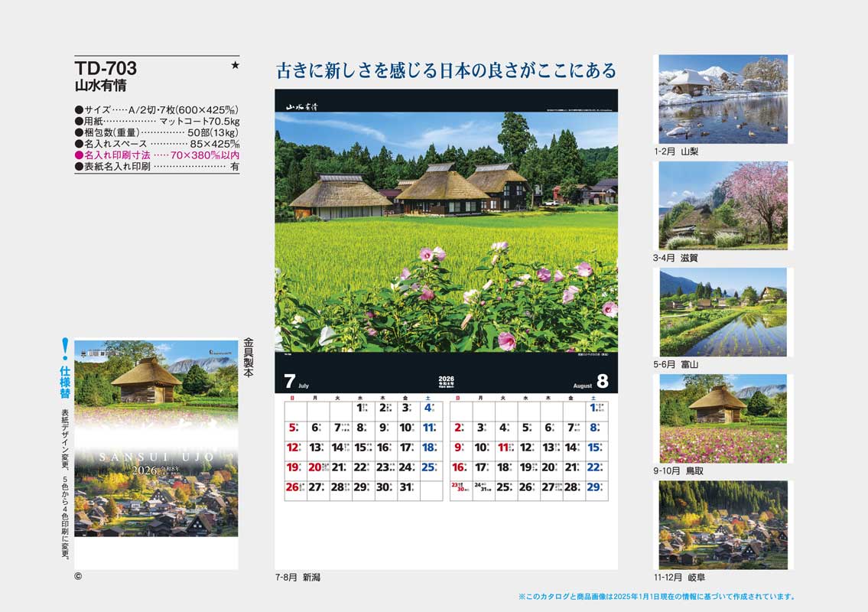
Task: Click the caption 3-4月 滋賀
Action: click(675, 258)
